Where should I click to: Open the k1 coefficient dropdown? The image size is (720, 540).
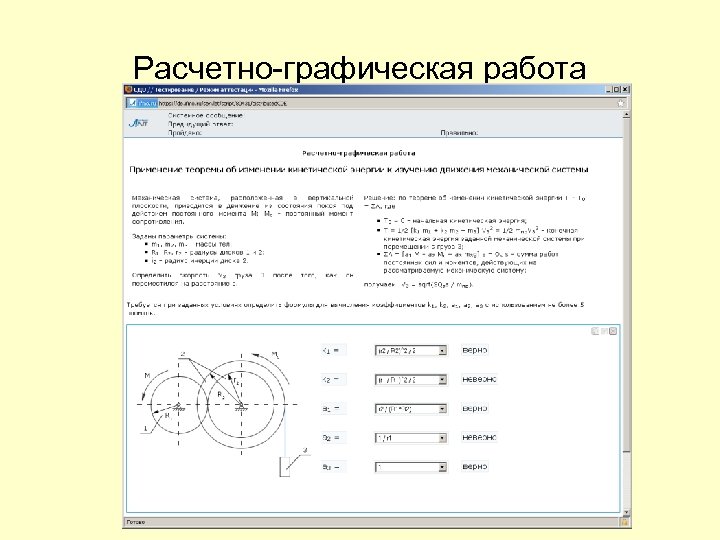[411, 350]
